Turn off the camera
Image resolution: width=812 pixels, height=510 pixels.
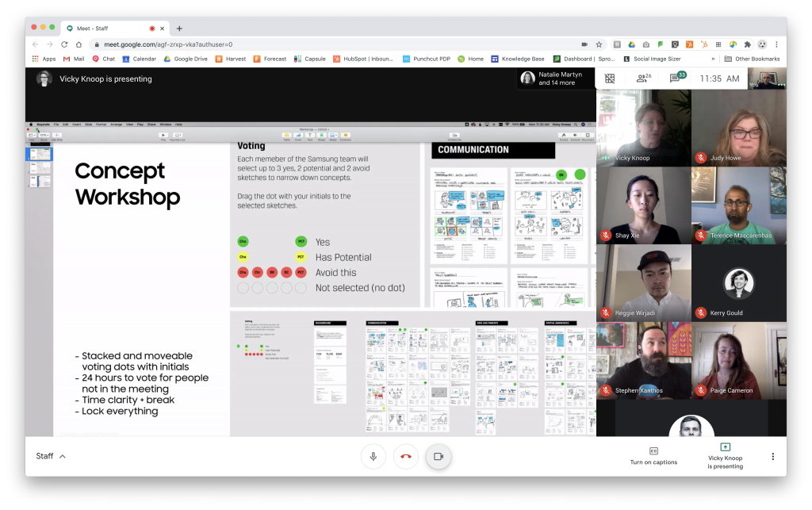(x=439, y=456)
